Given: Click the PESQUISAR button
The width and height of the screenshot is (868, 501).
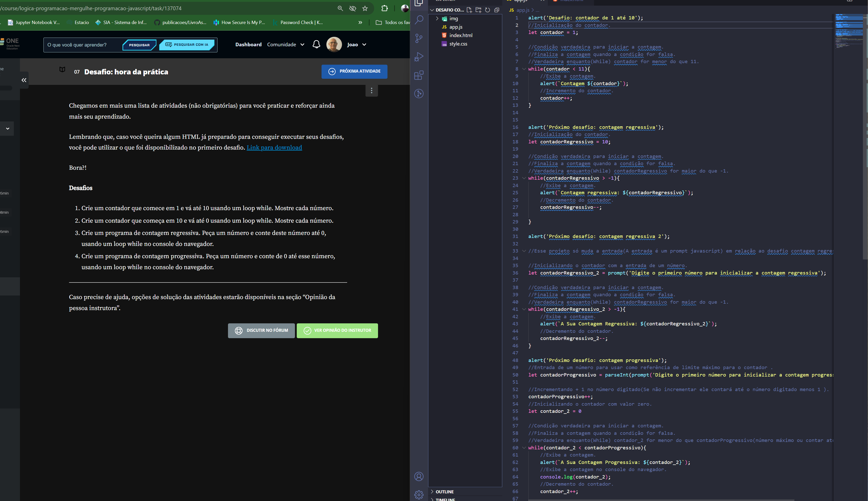Looking at the screenshot, I should pos(139,45).
